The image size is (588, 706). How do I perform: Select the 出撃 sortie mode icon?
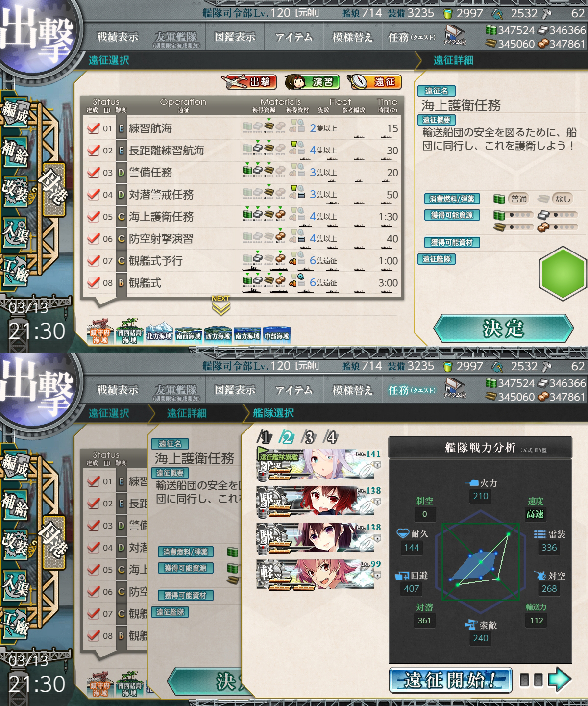pos(251,82)
